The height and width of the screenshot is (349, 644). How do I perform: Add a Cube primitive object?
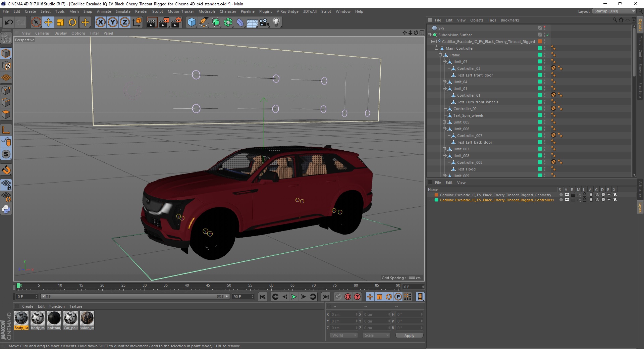click(192, 22)
